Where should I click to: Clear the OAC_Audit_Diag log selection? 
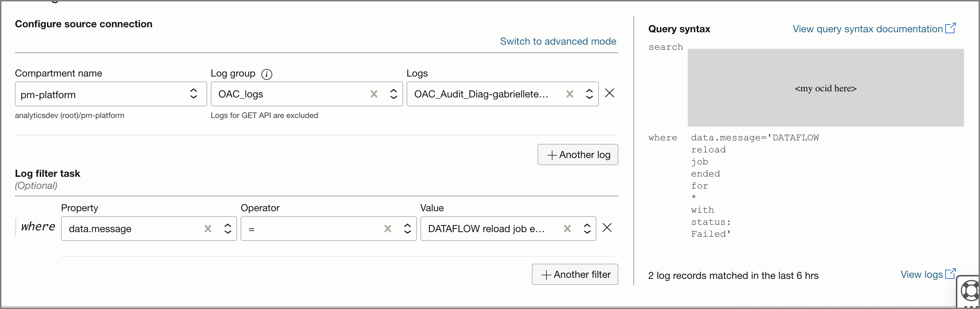(x=569, y=94)
